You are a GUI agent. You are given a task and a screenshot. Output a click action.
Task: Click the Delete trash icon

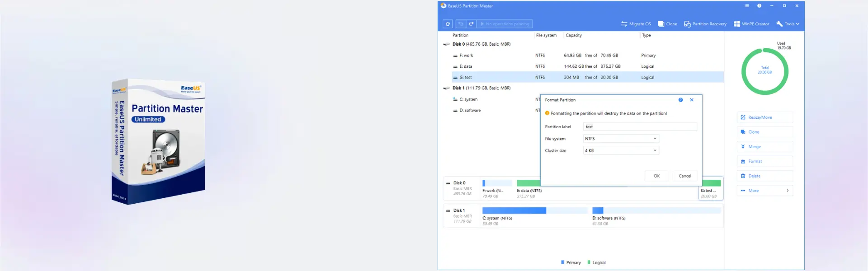(743, 176)
